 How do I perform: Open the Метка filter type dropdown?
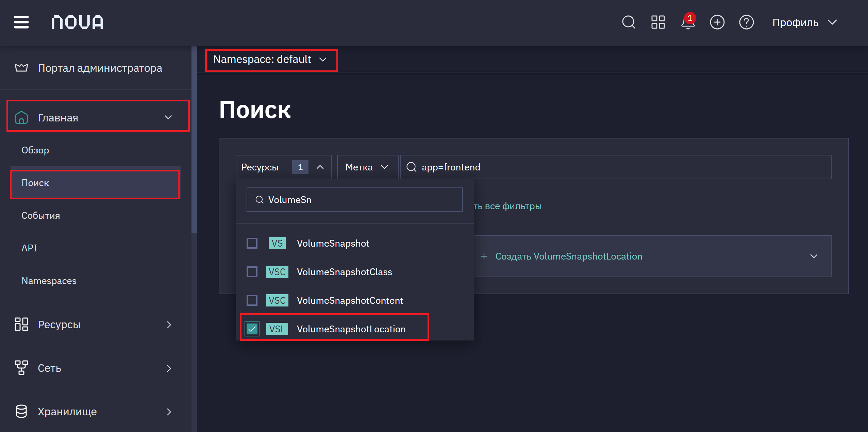(x=367, y=167)
